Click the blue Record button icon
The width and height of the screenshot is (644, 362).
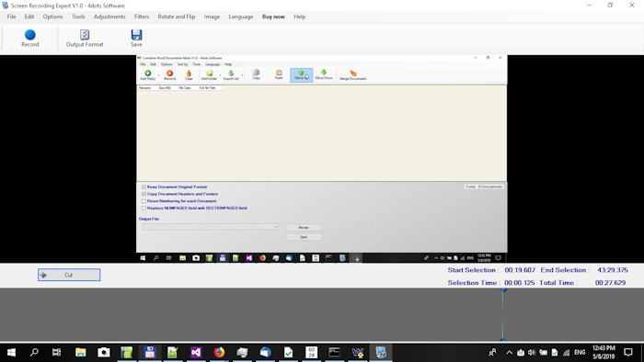point(30,35)
